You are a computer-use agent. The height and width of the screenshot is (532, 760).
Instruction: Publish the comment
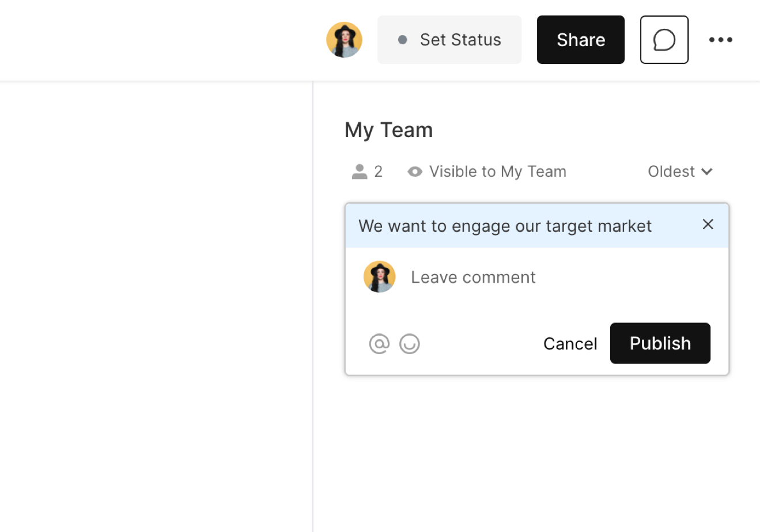point(660,343)
